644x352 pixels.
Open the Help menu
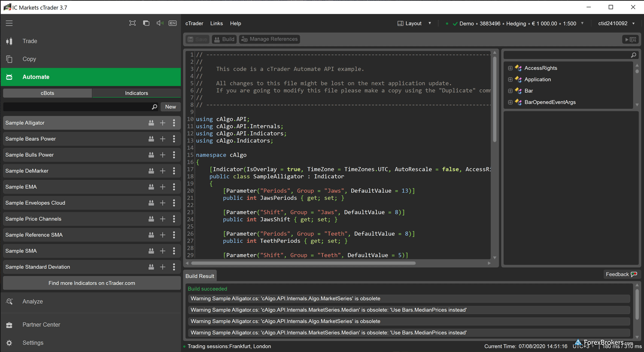[235, 24]
